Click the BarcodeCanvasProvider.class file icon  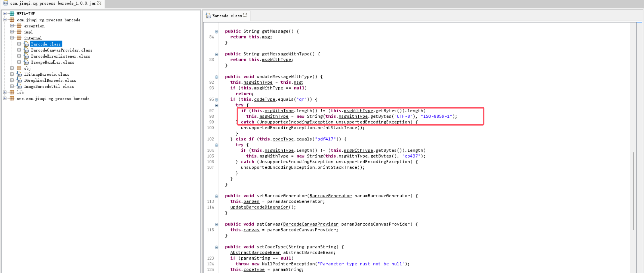26,50
